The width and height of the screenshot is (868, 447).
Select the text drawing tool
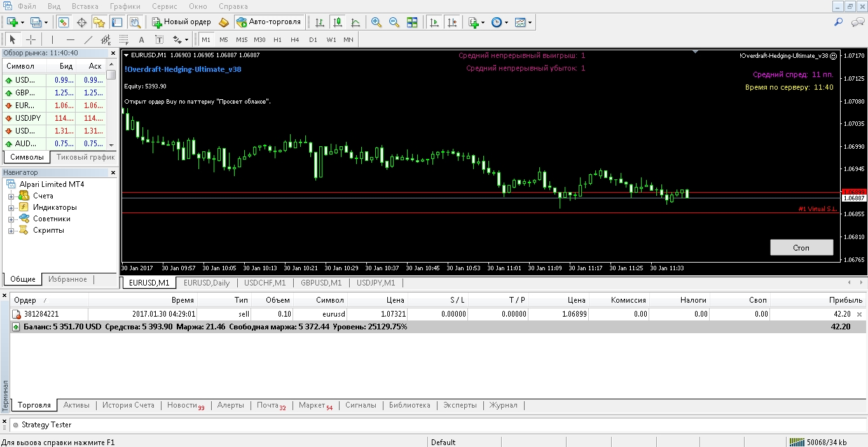142,39
